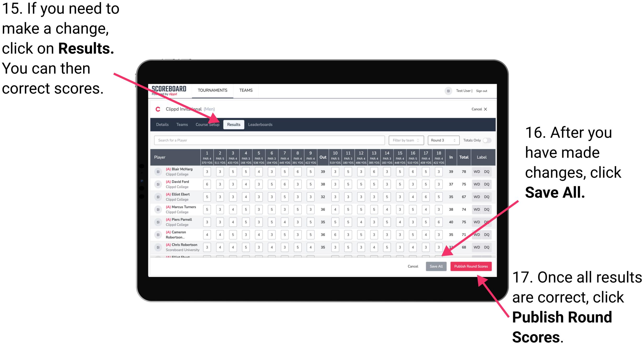Click Save All button
This screenshot has width=644, height=347.
point(436,266)
